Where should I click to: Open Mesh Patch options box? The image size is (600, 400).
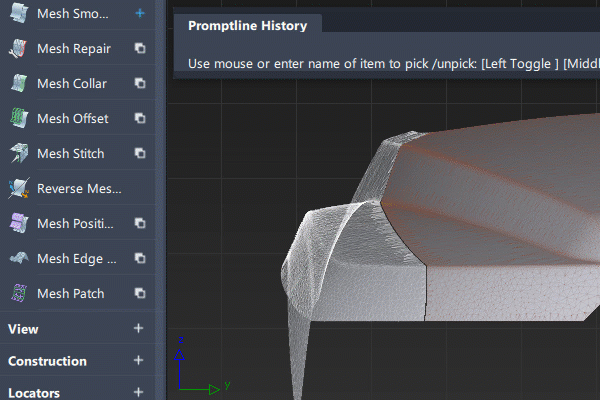point(140,293)
